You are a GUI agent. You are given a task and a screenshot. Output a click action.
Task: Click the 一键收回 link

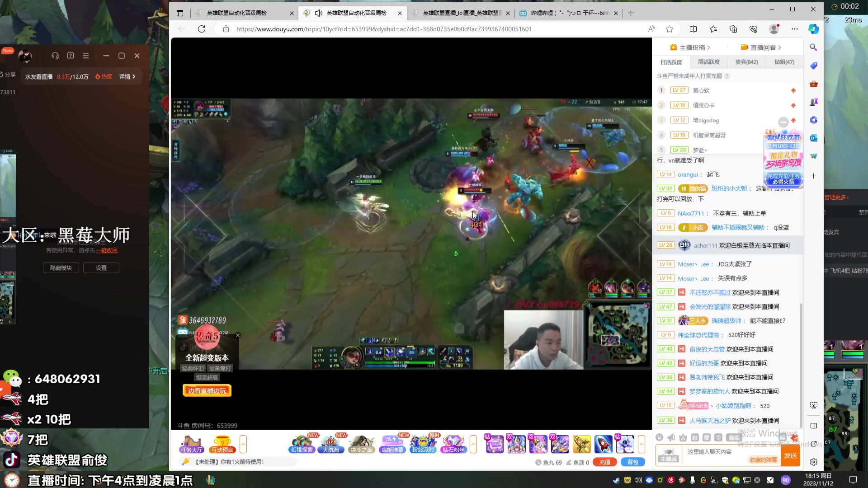(107, 250)
